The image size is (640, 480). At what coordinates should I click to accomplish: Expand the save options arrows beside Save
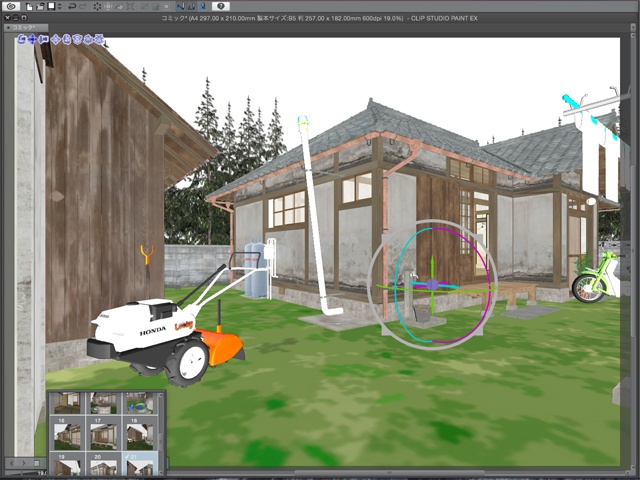point(60,6)
